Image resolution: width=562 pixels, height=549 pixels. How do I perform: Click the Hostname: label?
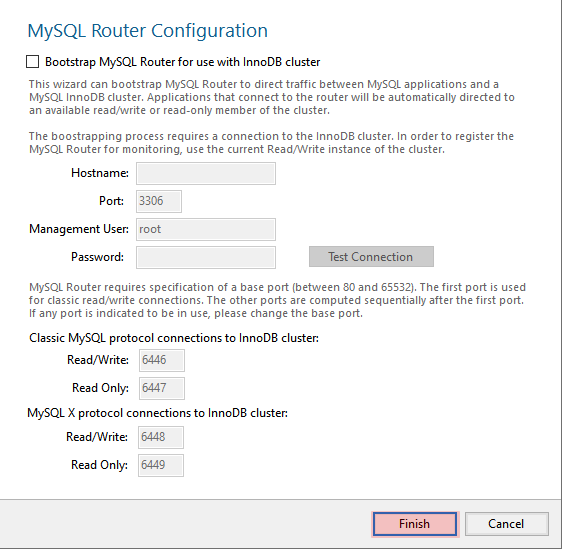100,173
